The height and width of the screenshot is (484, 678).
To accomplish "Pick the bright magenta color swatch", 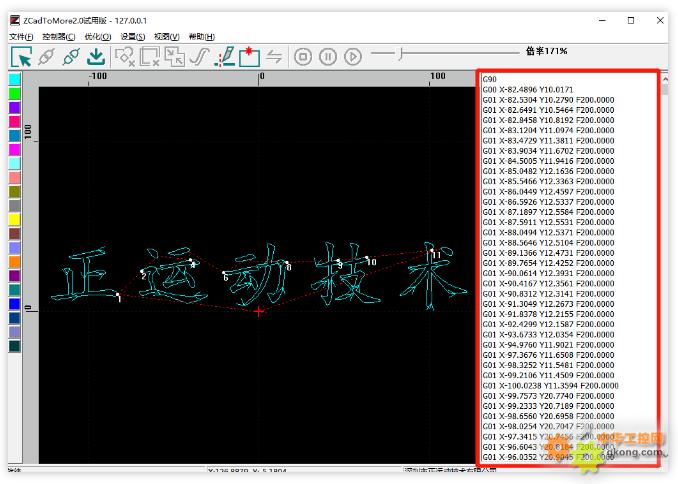I will tap(15, 149).
